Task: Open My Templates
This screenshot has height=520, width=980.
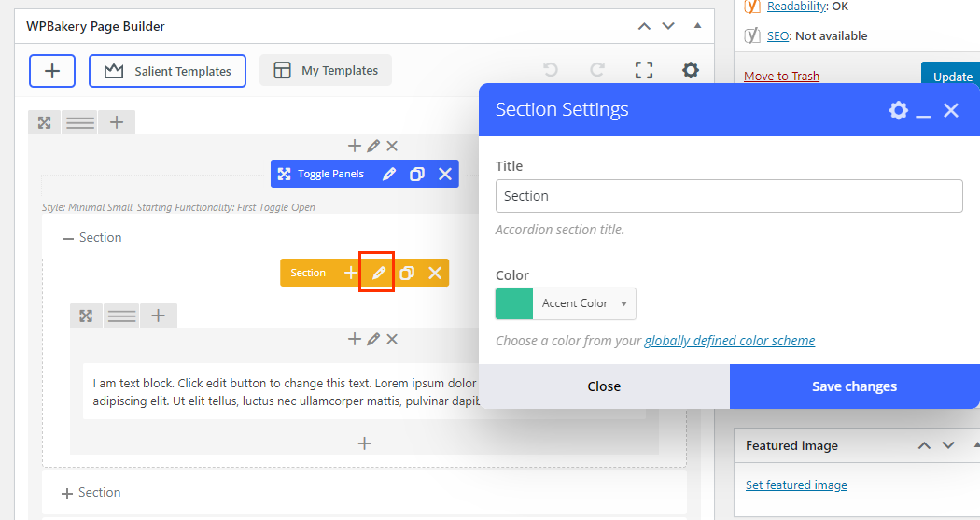Action: pos(326,70)
